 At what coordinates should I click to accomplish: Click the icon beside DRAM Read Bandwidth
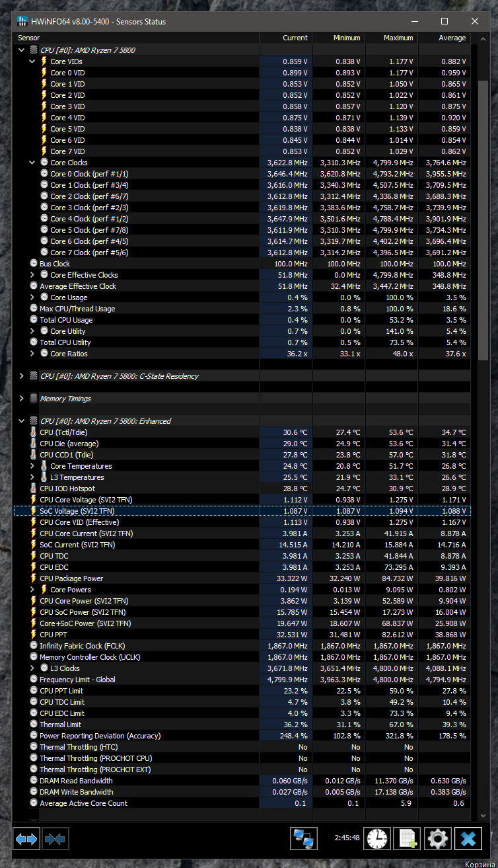pos(34,781)
